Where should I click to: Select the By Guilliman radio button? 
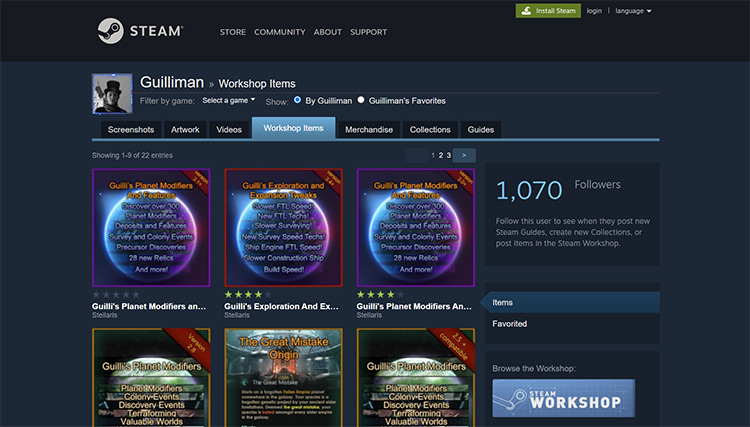298,100
